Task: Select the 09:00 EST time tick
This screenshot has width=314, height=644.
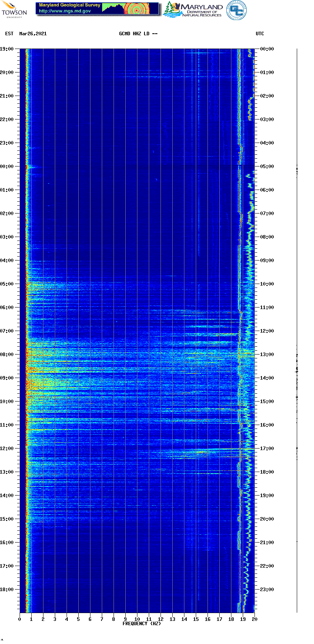Action: click(x=7, y=378)
